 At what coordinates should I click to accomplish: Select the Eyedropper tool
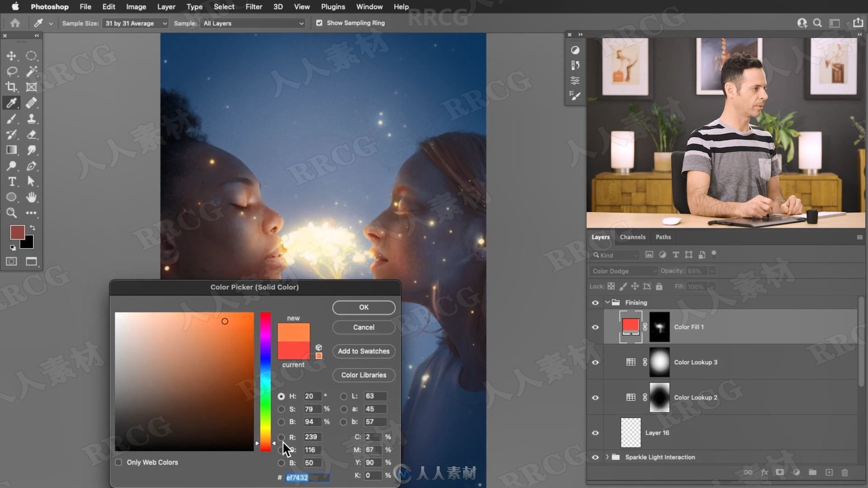[11, 103]
